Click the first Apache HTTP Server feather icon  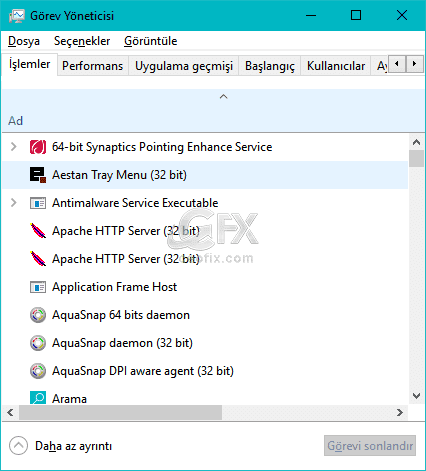tap(38, 231)
